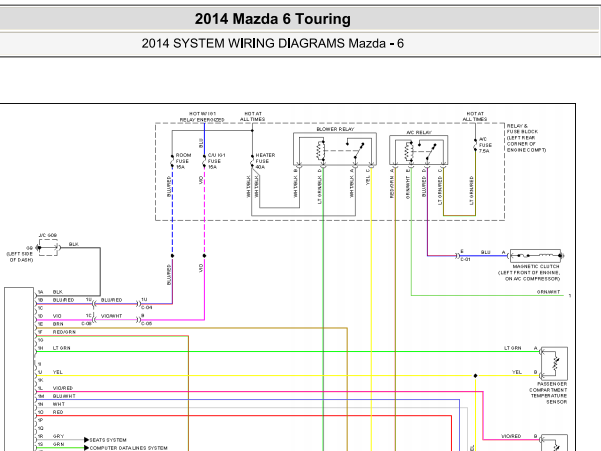The height and width of the screenshot is (451, 601).
Task: Click the YEL label near sensor terminal B
Action: [x=517, y=372]
